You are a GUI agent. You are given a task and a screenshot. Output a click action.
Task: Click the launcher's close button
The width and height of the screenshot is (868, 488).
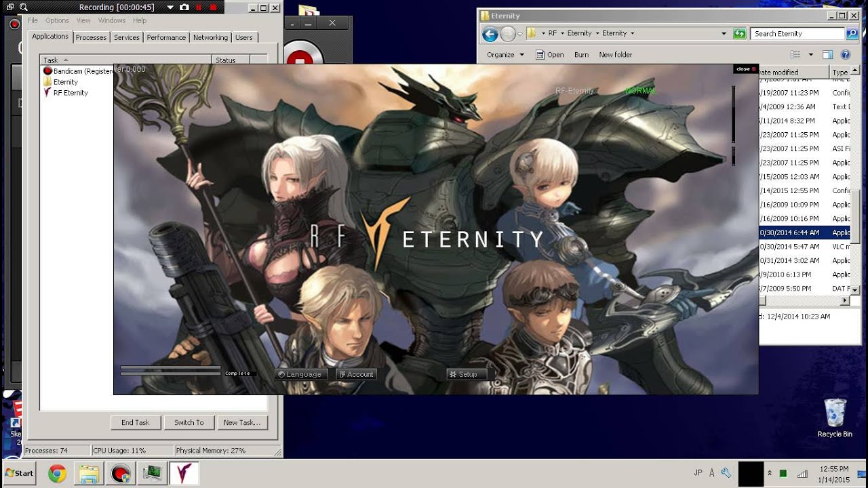[745, 69]
